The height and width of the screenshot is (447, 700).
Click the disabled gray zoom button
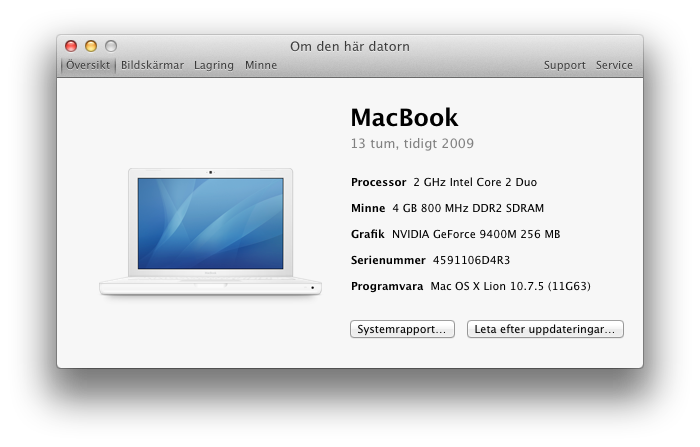111,46
